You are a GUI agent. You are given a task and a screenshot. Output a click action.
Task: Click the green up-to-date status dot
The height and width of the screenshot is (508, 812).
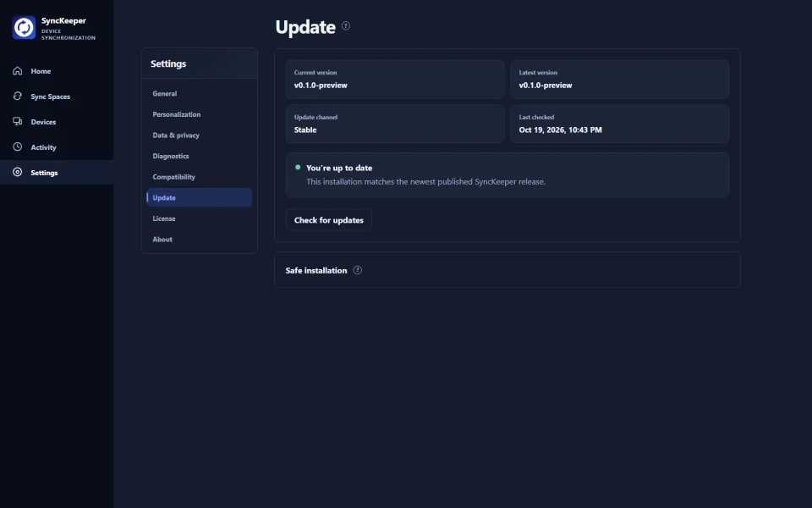(x=298, y=167)
